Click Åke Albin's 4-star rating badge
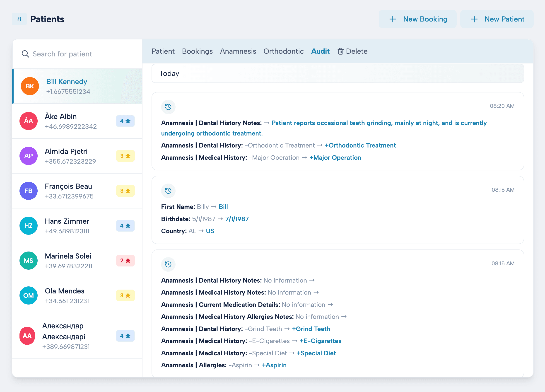This screenshot has height=392, width=545. (125, 121)
